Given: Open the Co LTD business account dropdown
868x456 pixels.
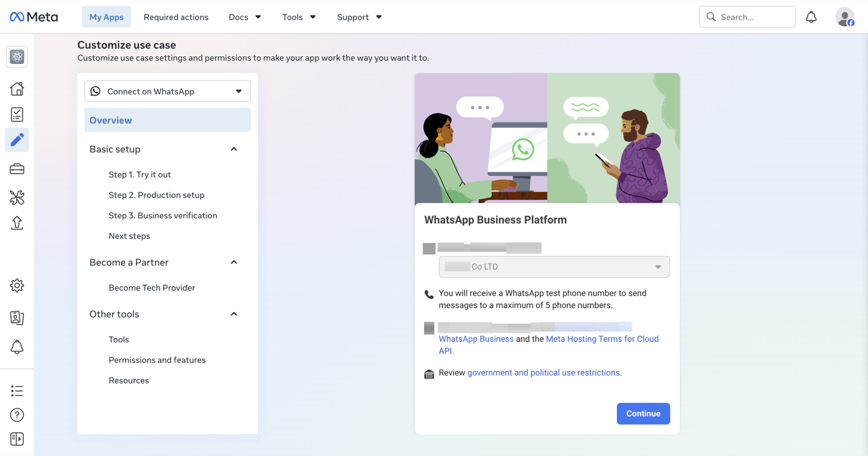Looking at the screenshot, I should [x=554, y=267].
